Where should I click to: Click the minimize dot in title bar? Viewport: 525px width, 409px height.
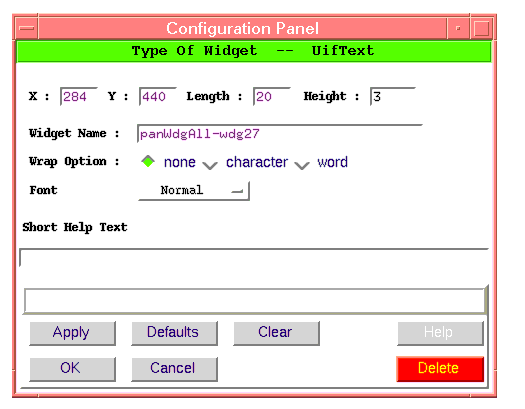point(458,28)
